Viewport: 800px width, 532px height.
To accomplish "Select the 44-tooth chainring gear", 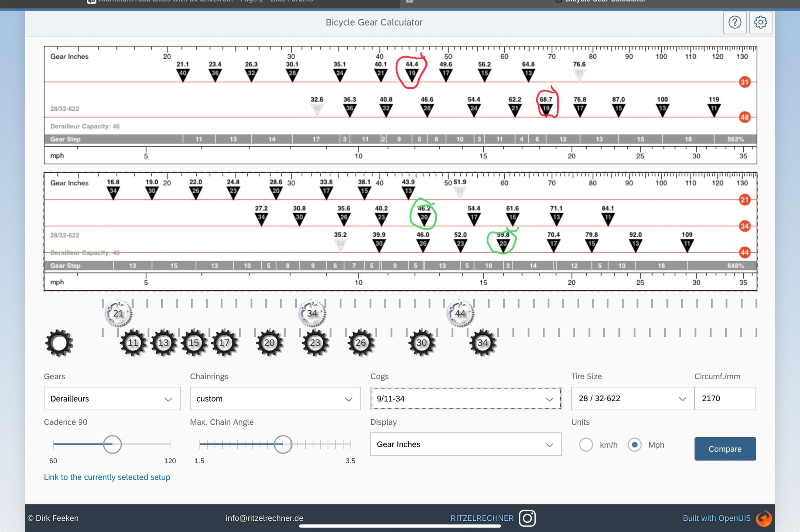I will [460, 313].
